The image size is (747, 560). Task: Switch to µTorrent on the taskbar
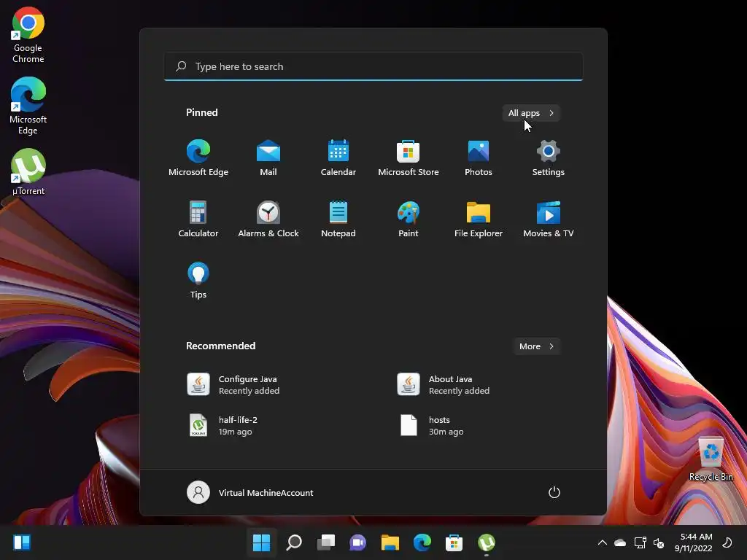coord(487,542)
